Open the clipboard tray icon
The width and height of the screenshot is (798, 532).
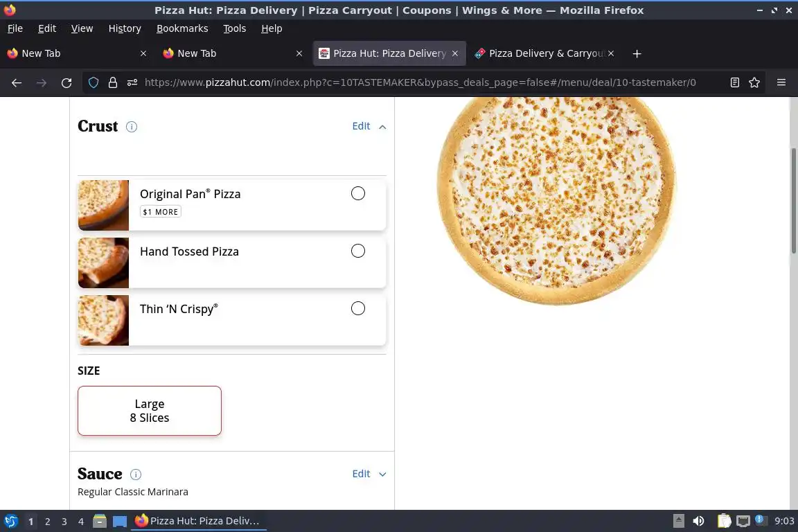pyautogui.click(x=724, y=521)
